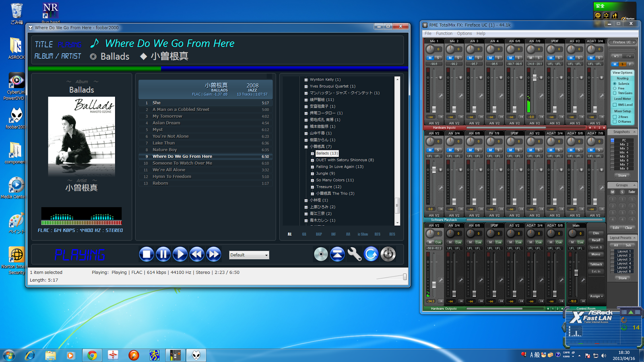
Task: Select the track 'She' in the playlist
Action: click(x=206, y=103)
